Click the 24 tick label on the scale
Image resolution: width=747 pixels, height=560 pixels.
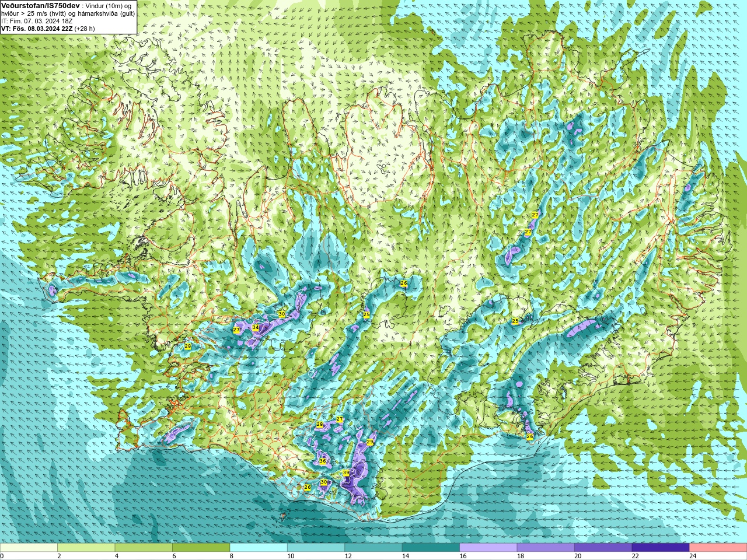(693, 556)
